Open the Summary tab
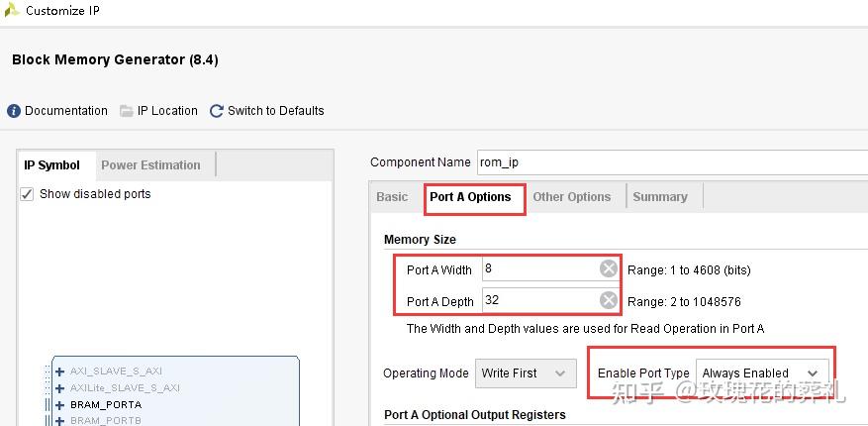 pos(660,197)
